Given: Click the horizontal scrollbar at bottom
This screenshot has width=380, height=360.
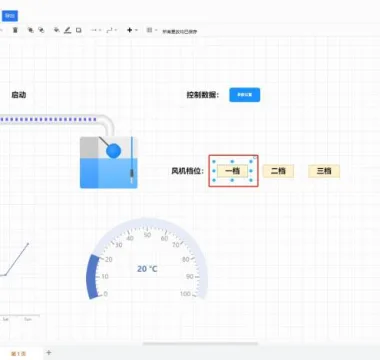Looking at the screenshot, I should (200, 343).
